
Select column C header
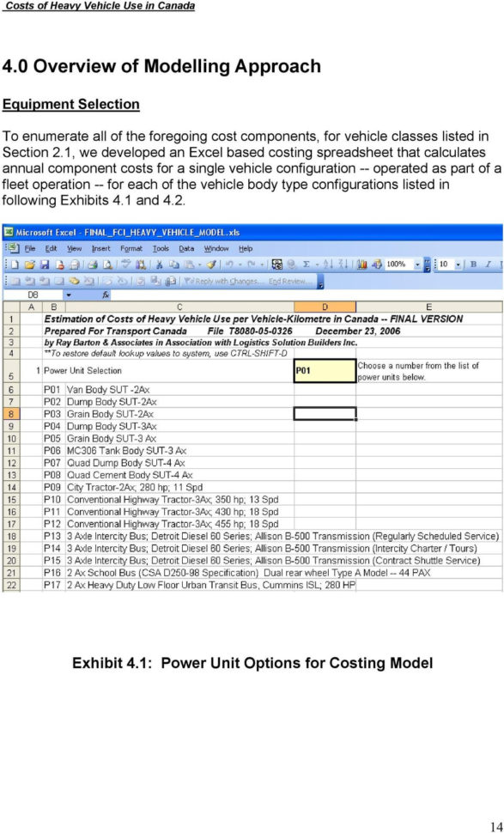click(179, 307)
